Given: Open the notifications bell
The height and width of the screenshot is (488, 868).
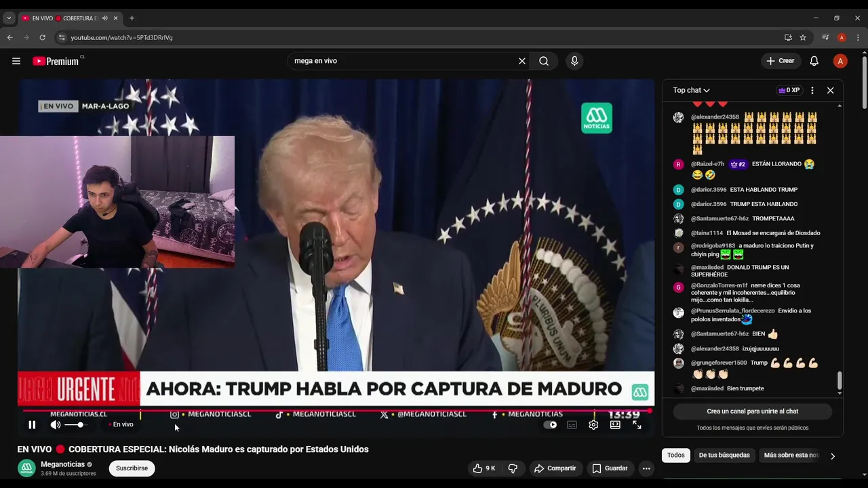Looking at the screenshot, I should [814, 61].
